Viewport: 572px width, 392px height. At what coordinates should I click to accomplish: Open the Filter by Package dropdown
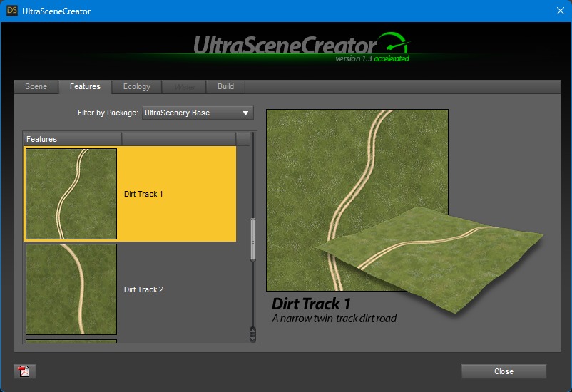(x=198, y=113)
